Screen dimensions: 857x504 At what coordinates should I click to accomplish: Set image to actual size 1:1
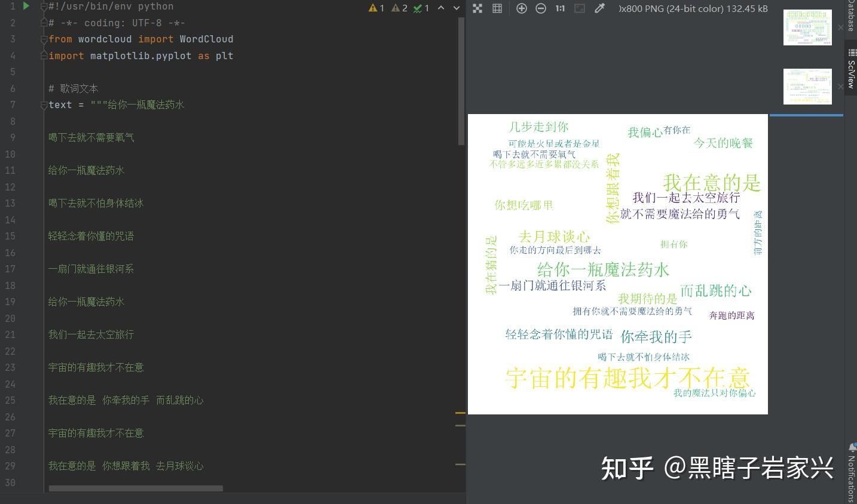point(560,8)
